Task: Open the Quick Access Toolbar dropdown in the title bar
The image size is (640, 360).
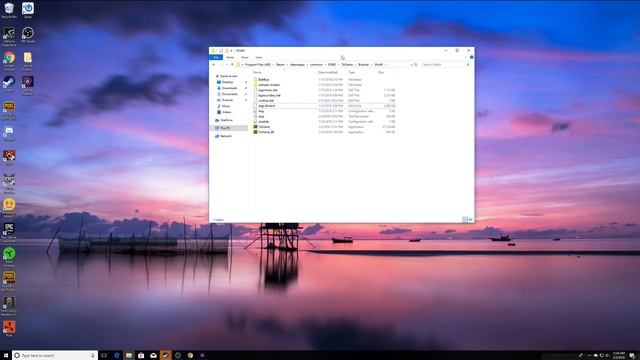Action: click(x=231, y=51)
